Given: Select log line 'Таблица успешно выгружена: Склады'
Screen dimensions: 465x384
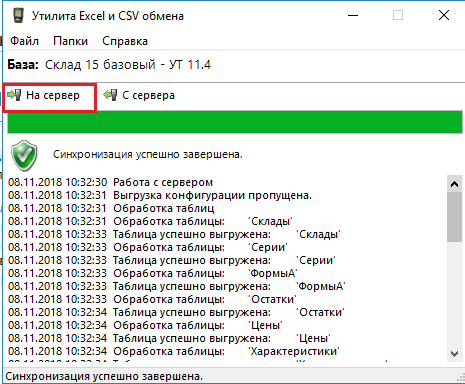Looking at the screenshot, I should [174, 234].
